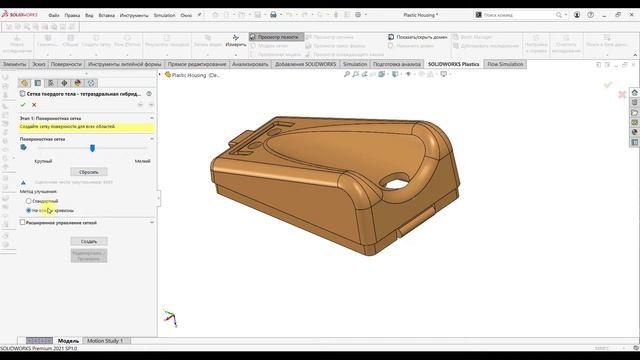Select the curvature-based refinement radio button

pos(29,210)
